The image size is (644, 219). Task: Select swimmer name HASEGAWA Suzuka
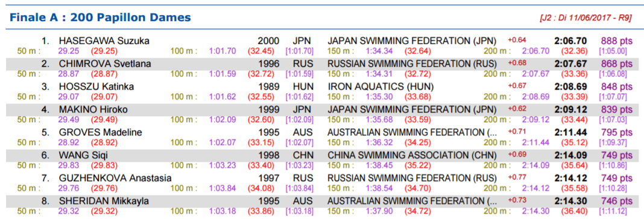tap(104, 41)
